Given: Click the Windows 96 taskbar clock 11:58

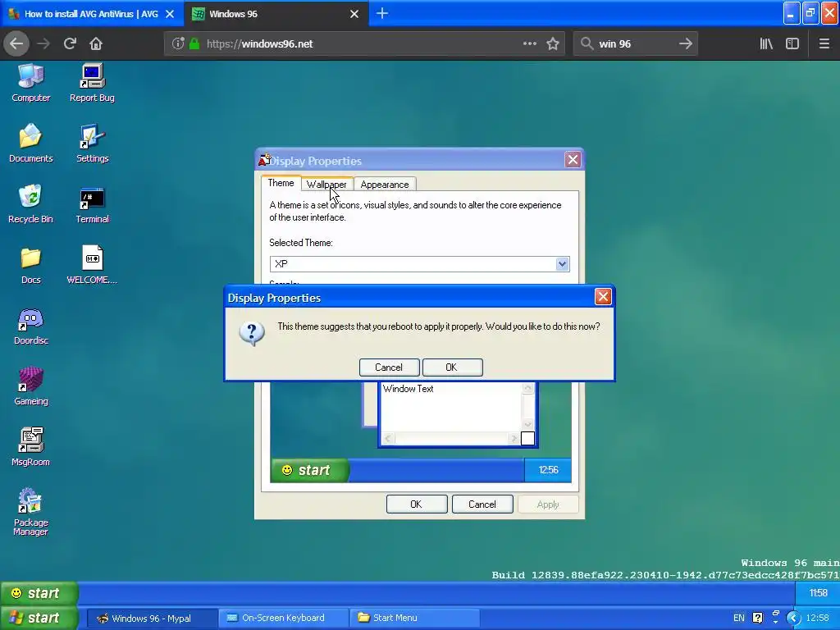Looking at the screenshot, I should (x=818, y=593).
